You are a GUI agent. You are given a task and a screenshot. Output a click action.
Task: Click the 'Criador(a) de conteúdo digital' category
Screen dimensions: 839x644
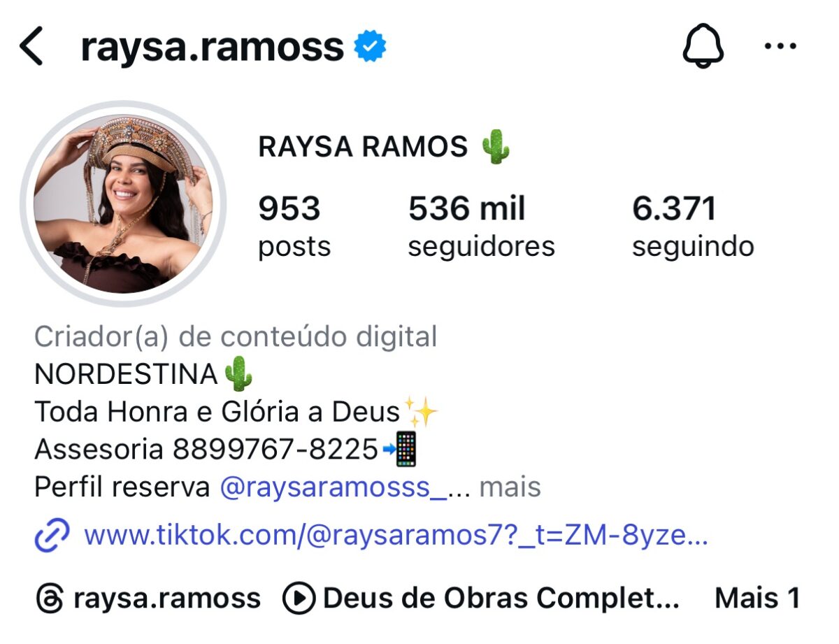click(236, 336)
